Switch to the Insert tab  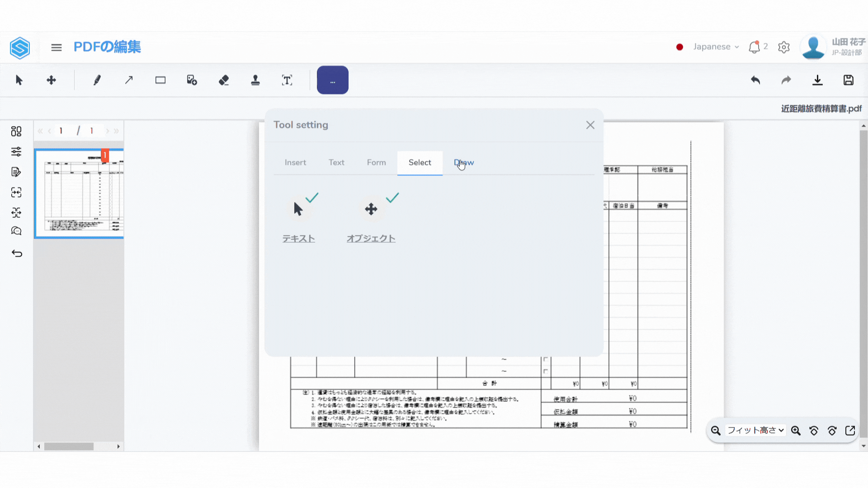295,163
